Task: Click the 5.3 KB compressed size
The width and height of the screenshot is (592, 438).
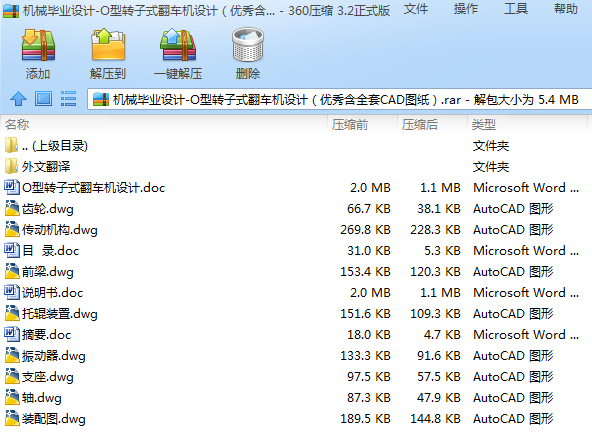Action: tap(442, 251)
